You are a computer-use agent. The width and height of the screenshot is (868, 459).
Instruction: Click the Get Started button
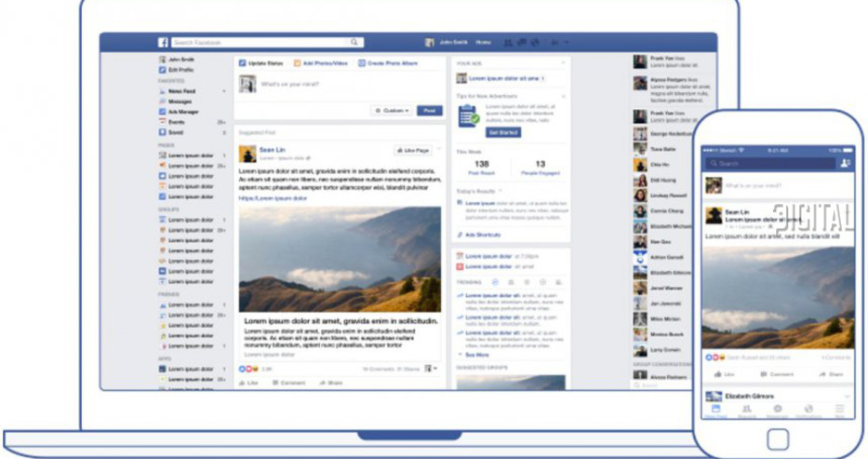503,132
